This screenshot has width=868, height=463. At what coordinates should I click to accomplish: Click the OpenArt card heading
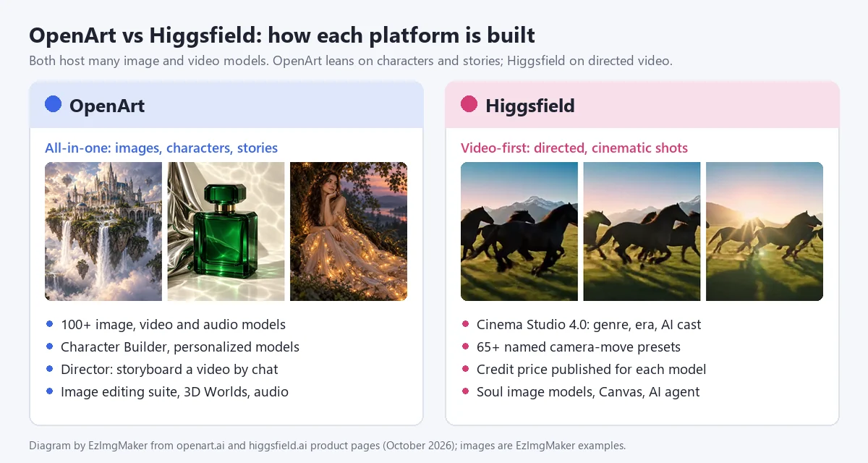[107, 106]
